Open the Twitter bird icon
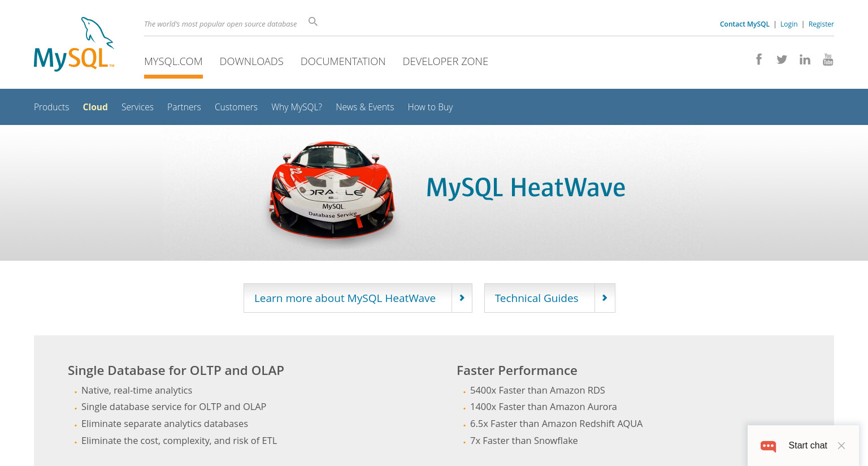The height and width of the screenshot is (466, 868). (x=782, y=59)
